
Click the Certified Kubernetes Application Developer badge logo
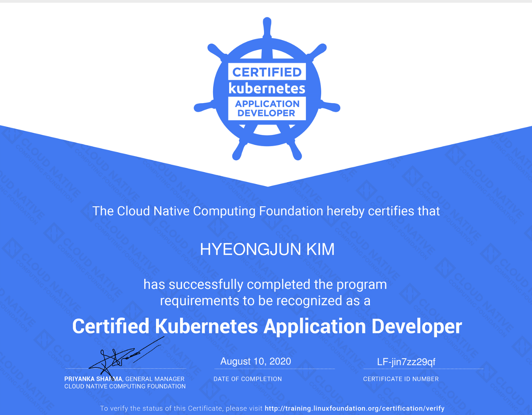267,89
